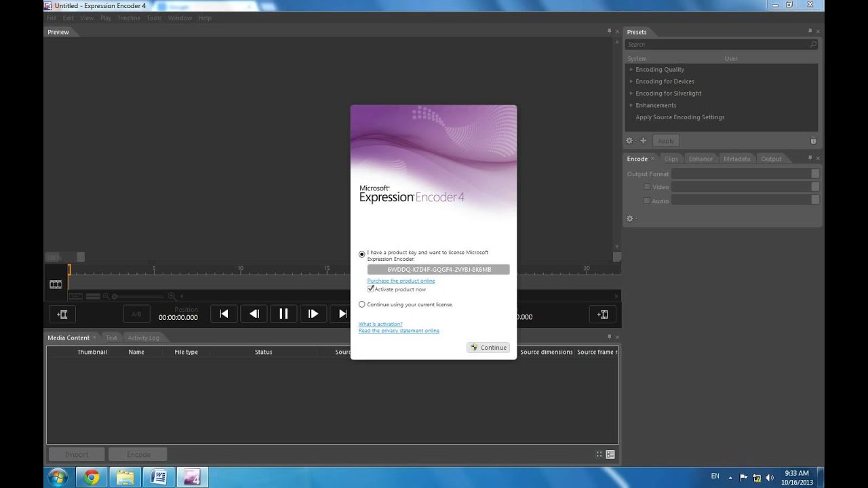Zoom in the timeline with the plus magnifier
868x488 pixels.
(x=172, y=296)
